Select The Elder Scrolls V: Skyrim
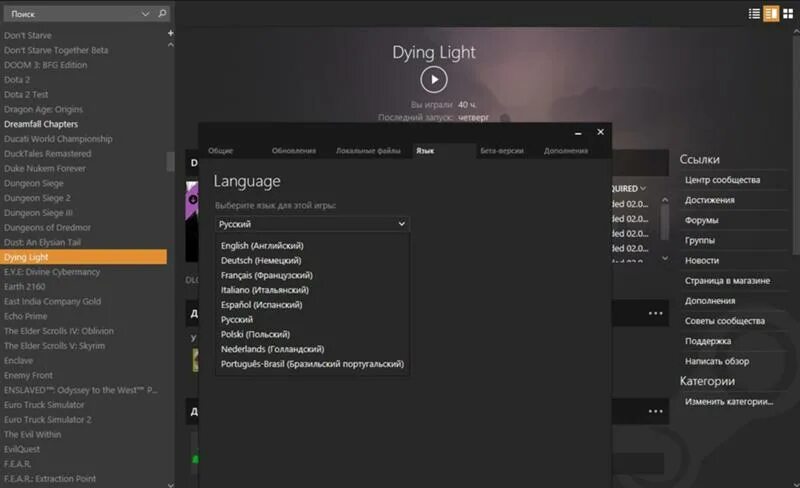 point(54,346)
